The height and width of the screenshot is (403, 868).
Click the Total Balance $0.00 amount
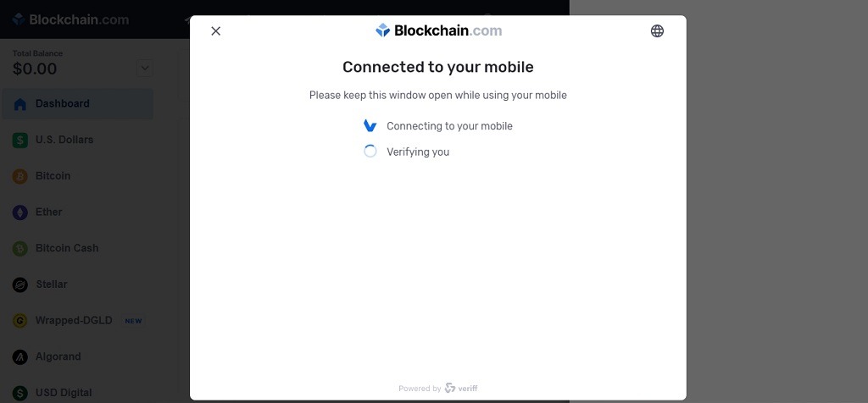(35, 69)
